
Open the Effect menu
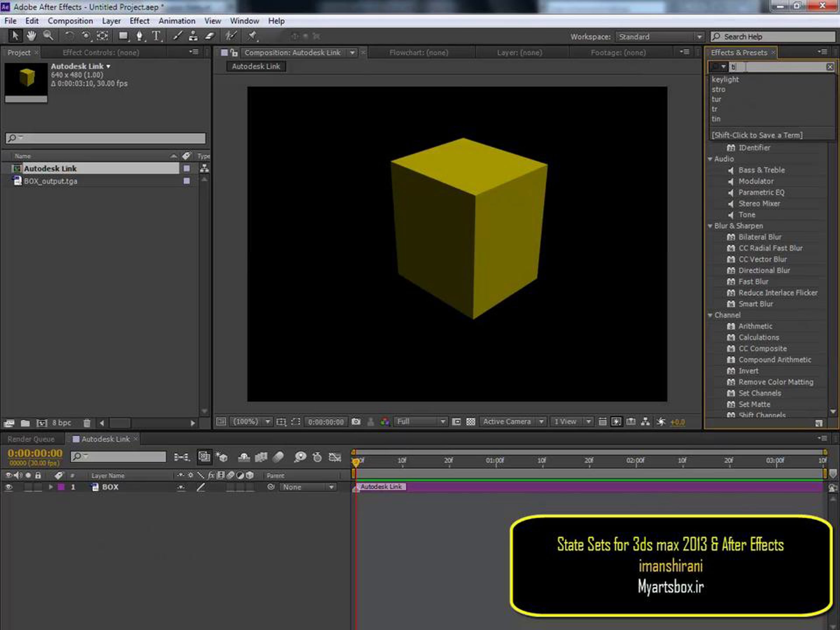click(139, 21)
